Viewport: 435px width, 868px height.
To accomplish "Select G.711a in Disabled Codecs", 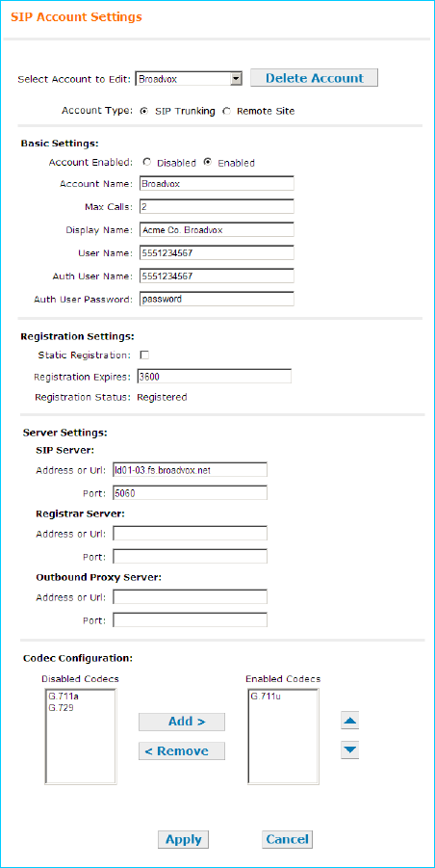I will point(59,697).
